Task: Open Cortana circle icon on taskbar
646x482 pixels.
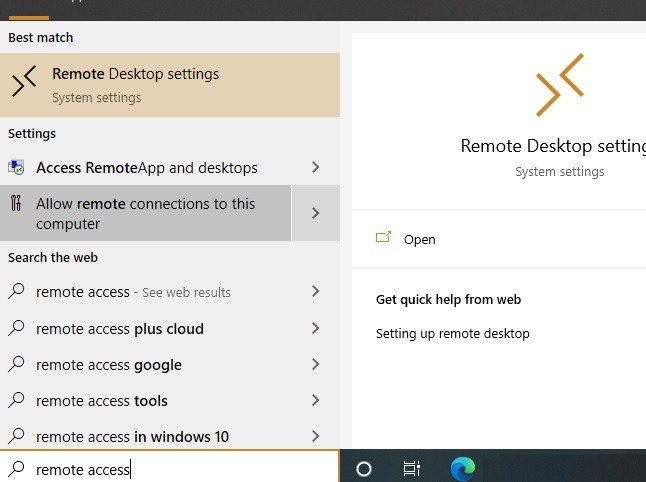Action: coord(364,468)
